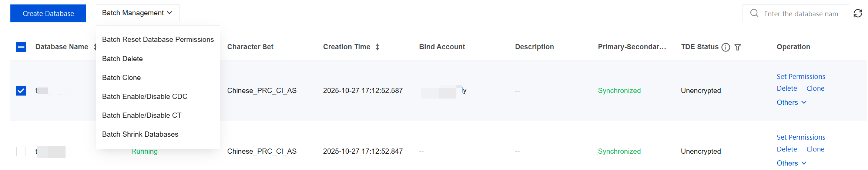
Task: Open the TDE Status filter icon
Action: (x=738, y=47)
